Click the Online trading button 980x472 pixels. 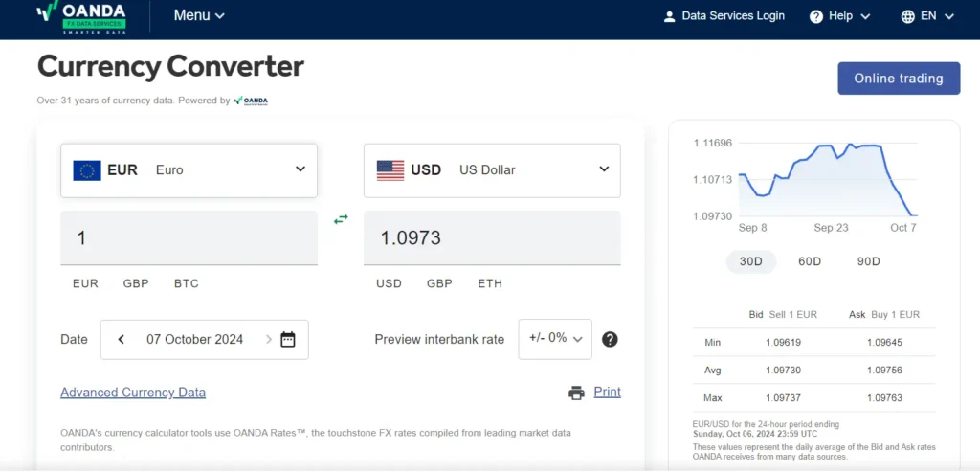pos(899,79)
